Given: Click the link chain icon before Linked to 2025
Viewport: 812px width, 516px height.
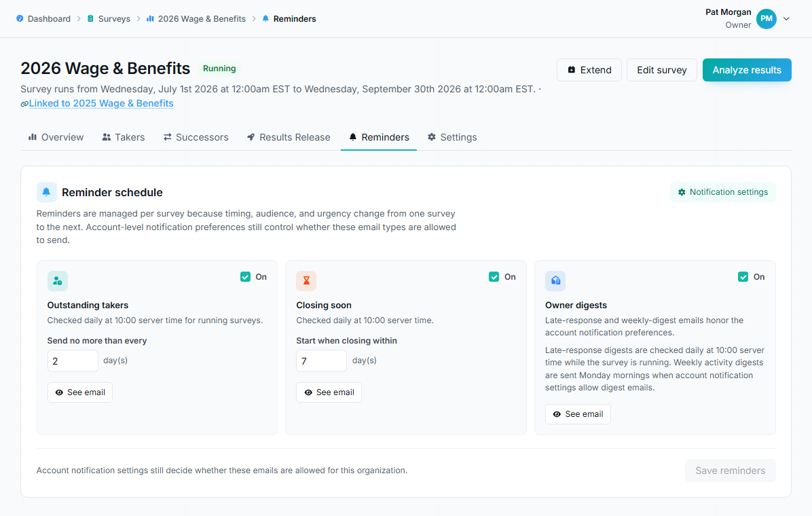Looking at the screenshot, I should (24, 104).
